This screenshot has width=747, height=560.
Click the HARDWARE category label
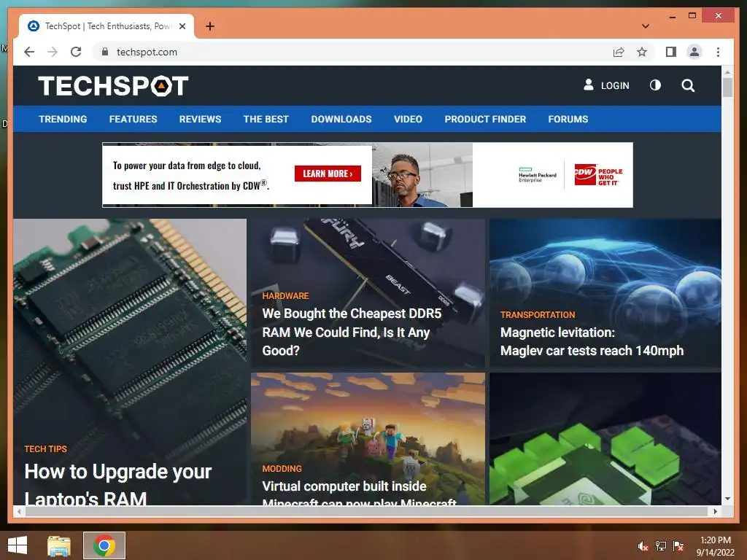pos(285,296)
